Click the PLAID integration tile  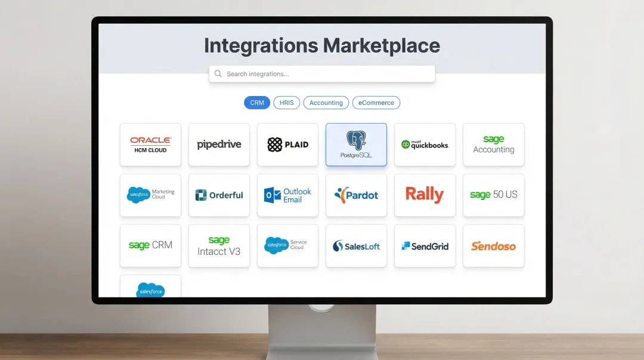click(x=287, y=144)
